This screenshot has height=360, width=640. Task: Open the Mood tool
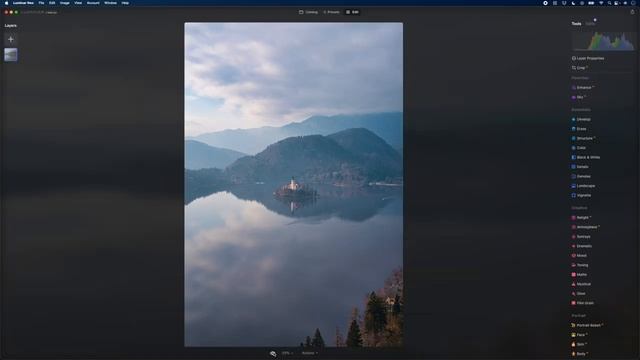click(x=579, y=256)
